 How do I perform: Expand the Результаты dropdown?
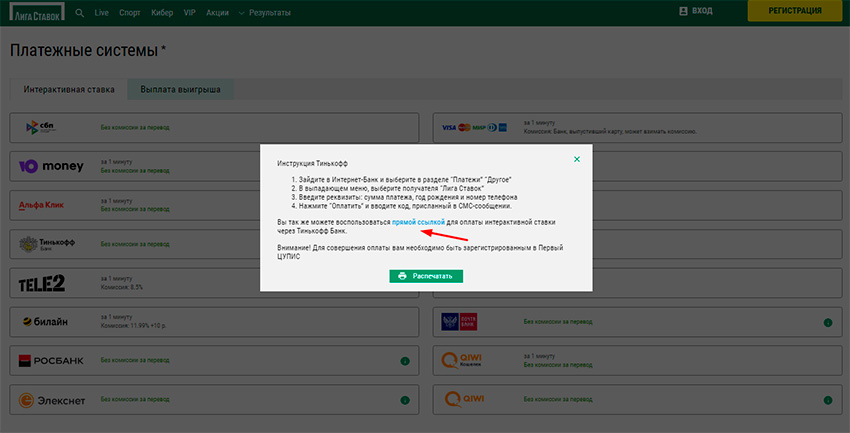[x=265, y=12]
